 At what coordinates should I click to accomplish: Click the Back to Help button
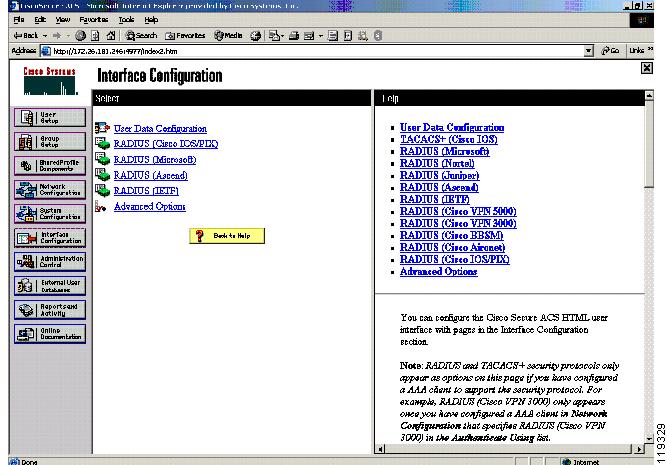227,236
